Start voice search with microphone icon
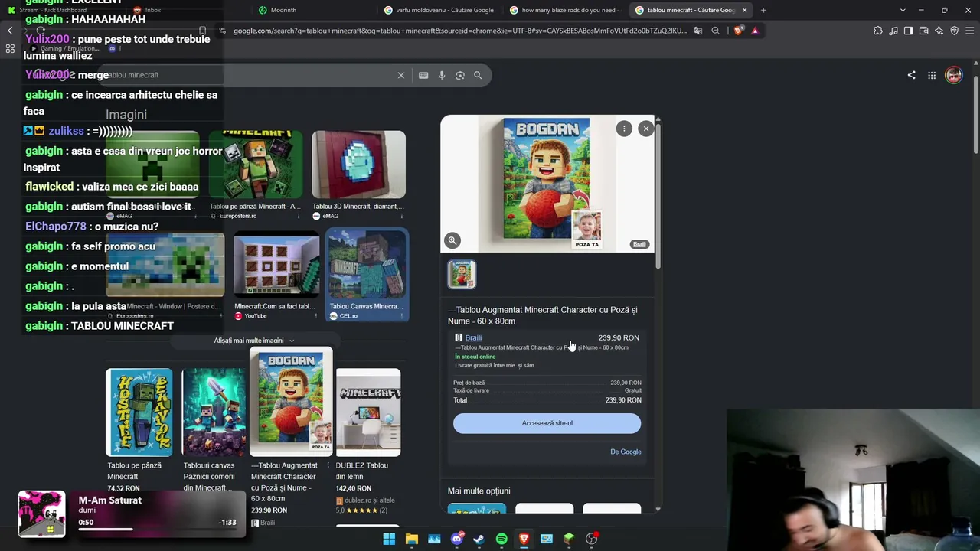This screenshot has height=551, width=980. pyautogui.click(x=442, y=75)
